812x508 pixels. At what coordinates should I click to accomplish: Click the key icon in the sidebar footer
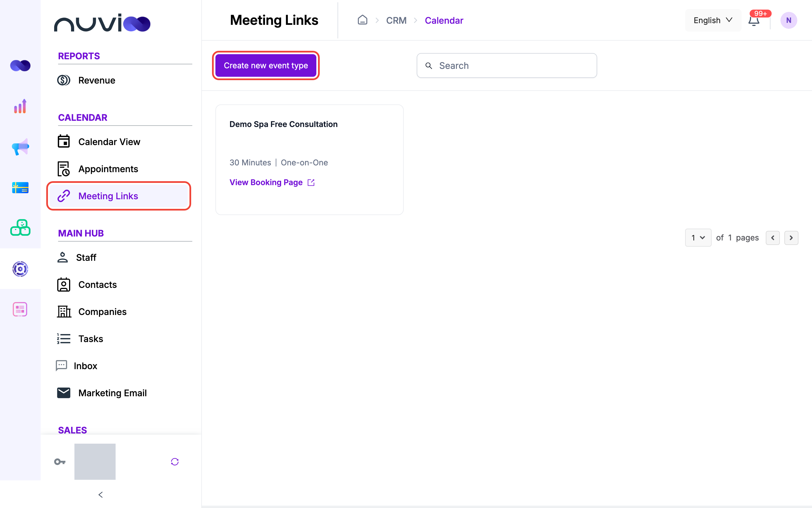[60, 462]
